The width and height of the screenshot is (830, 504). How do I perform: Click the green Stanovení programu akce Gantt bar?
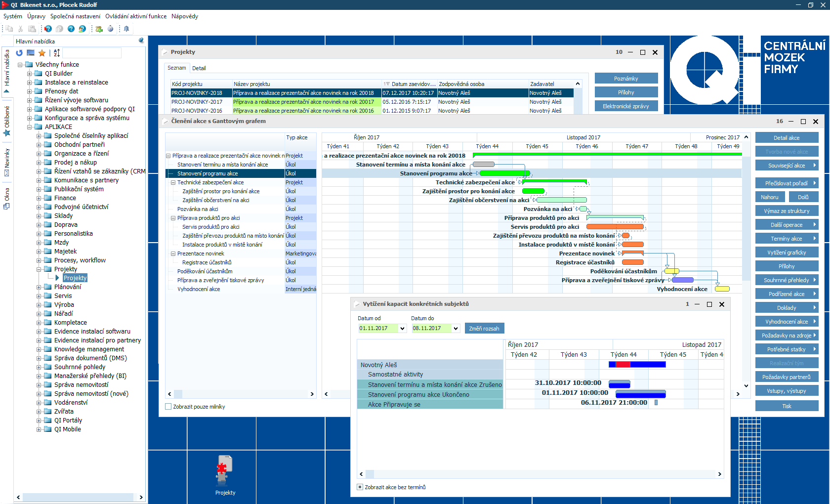tap(504, 173)
